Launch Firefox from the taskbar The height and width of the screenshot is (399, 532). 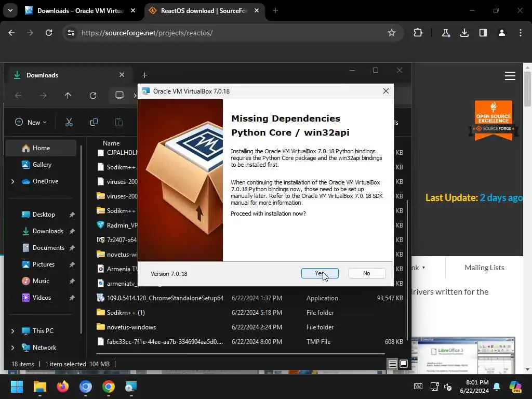[63, 387]
